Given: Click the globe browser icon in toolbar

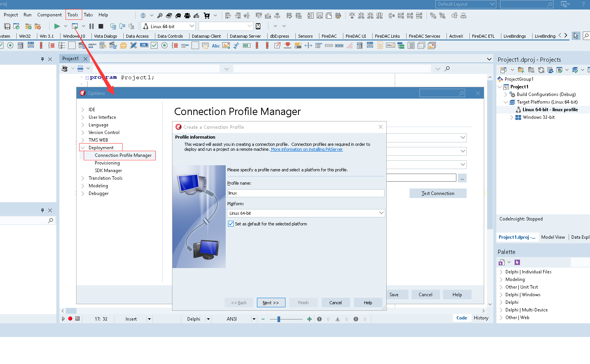Looking at the screenshot, I should [x=143, y=16].
